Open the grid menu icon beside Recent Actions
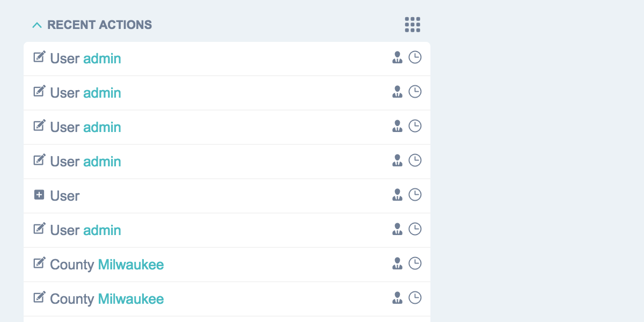Image resolution: width=644 pixels, height=322 pixels. coord(412,25)
